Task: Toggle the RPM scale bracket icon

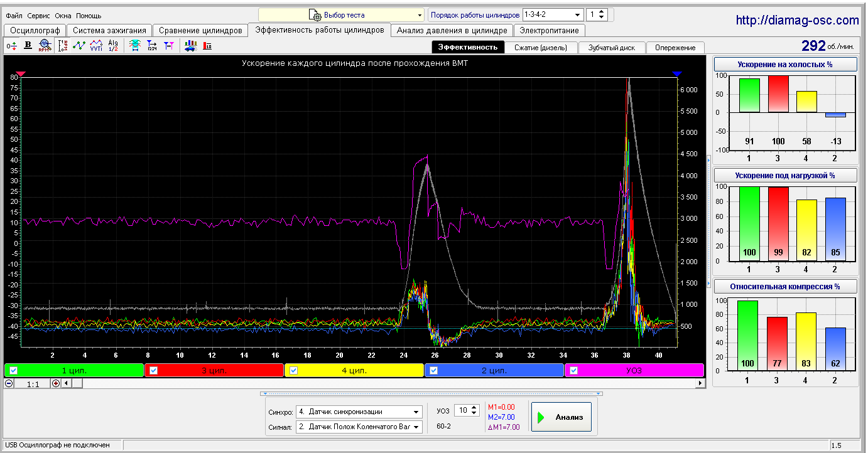Action: coord(63,45)
